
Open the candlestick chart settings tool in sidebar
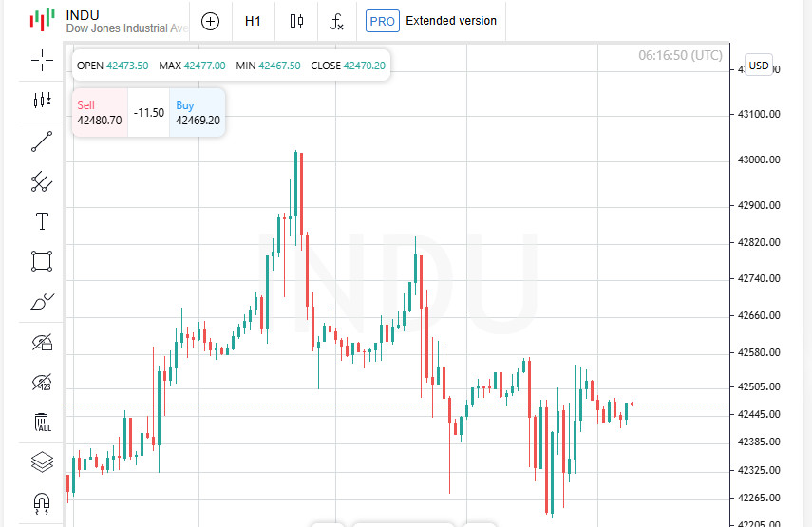(x=42, y=100)
